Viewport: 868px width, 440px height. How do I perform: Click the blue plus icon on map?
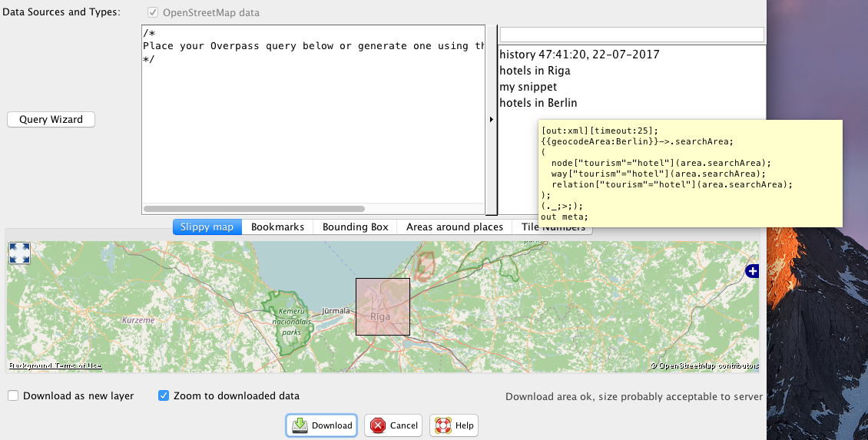(x=752, y=271)
